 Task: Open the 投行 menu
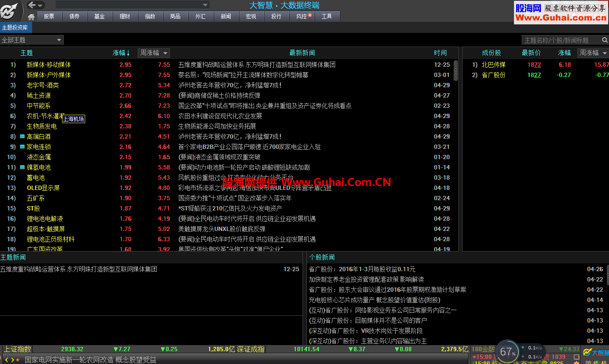click(x=276, y=16)
